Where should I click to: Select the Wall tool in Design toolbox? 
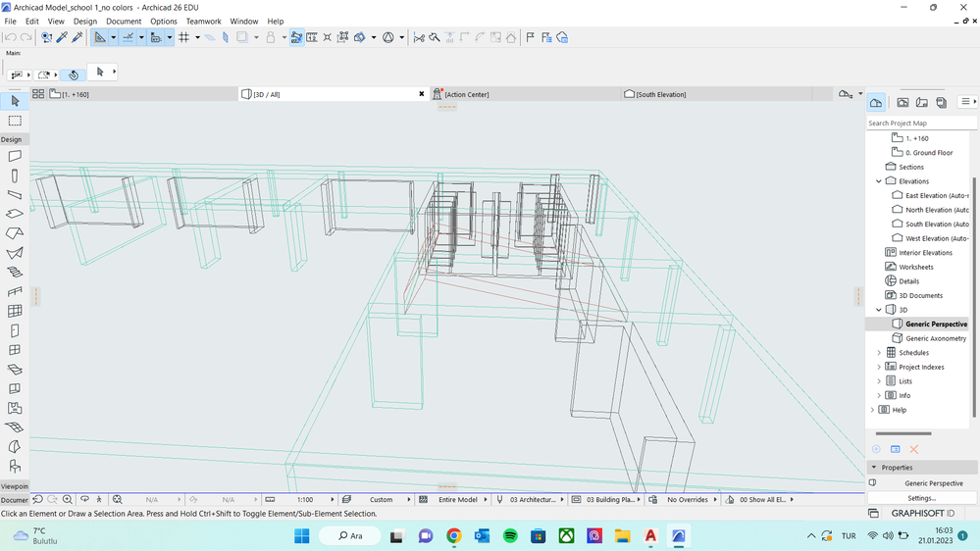(15, 156)
